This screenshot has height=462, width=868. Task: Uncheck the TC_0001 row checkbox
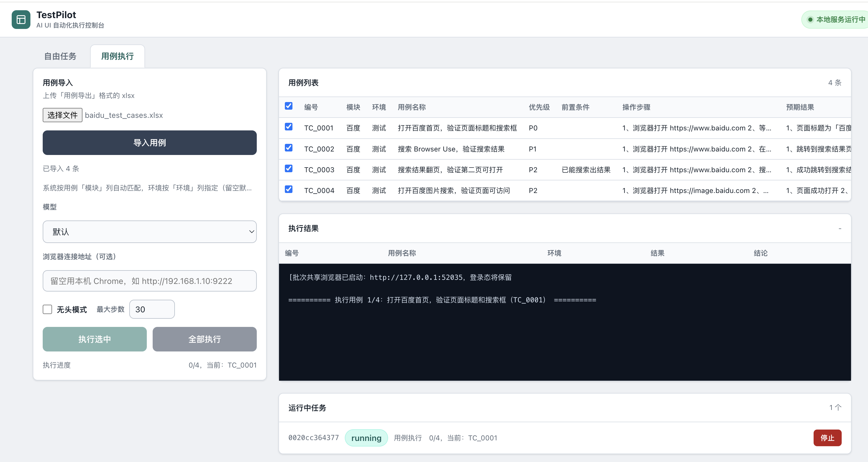tap(288, 127)
